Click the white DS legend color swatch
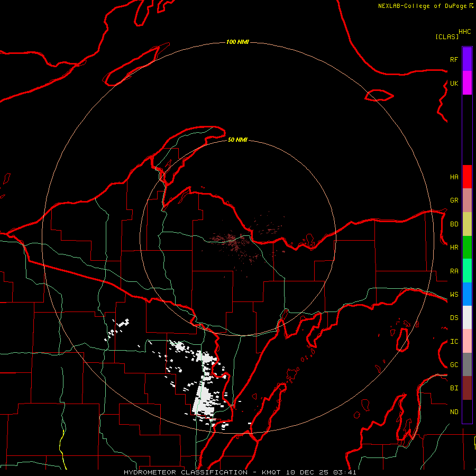This screenshot has width=476, height=476. [x=467, y=317]
